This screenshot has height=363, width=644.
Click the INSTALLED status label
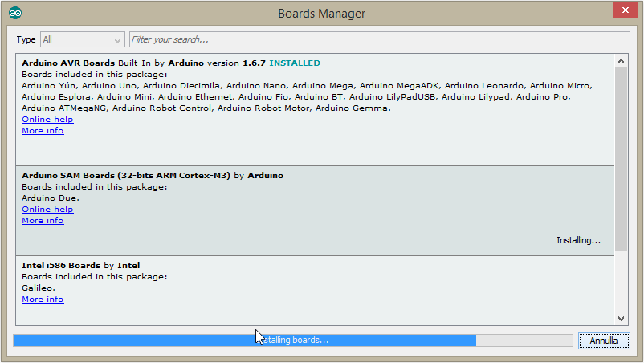pos(295,63)
